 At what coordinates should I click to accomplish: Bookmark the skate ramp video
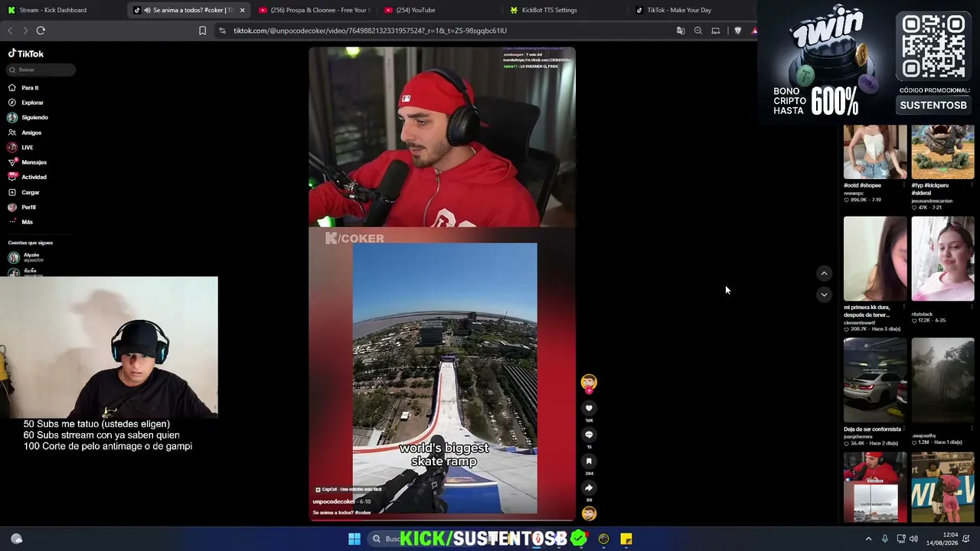(x=589, y=461)
